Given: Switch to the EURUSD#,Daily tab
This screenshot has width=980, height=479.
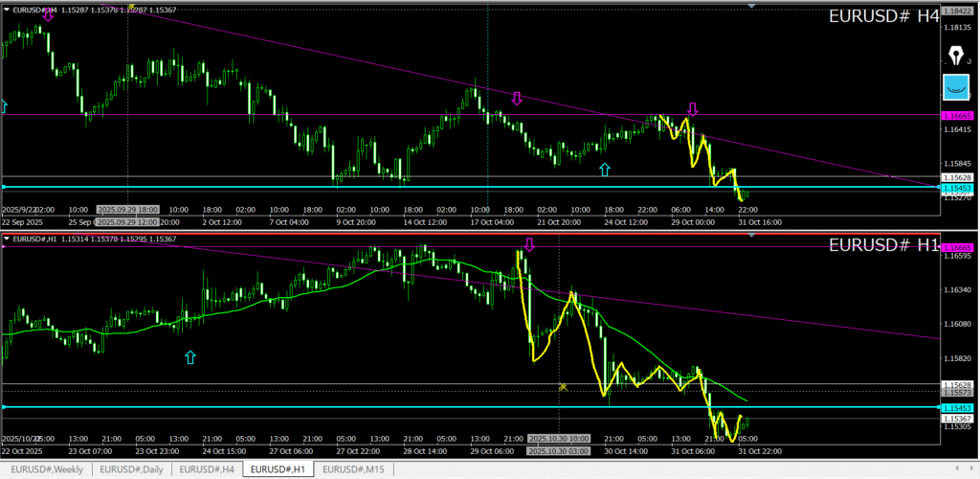Looking at the screenshot, I should [x=132, y=469].
